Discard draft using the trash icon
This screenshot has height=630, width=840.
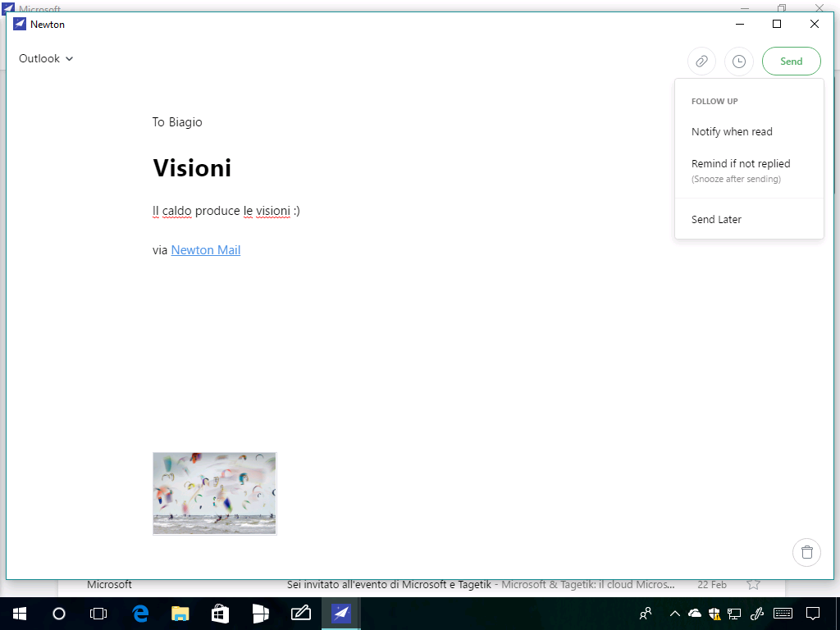[807, 552]
